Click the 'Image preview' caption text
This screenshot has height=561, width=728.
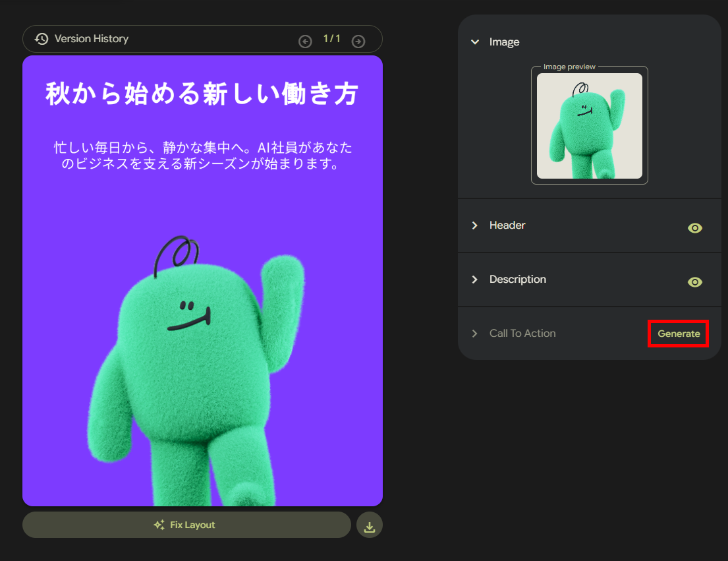(x=569, y=67)
